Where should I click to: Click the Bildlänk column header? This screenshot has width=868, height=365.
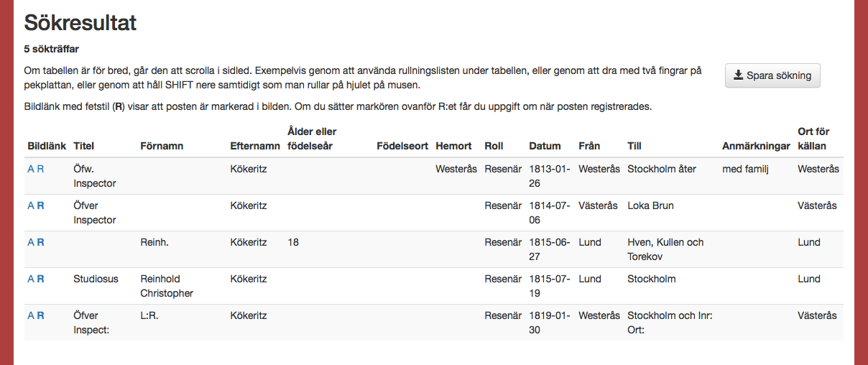coord(47,146)
